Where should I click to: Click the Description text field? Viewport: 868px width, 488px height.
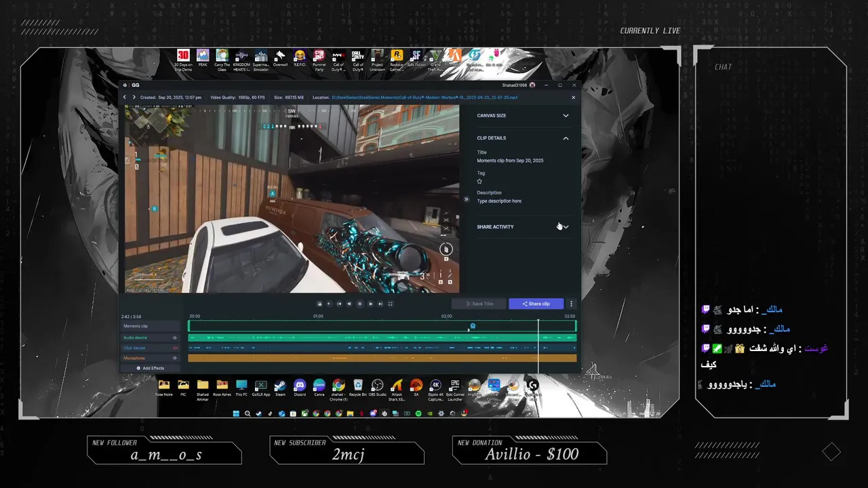click(500, 201)
